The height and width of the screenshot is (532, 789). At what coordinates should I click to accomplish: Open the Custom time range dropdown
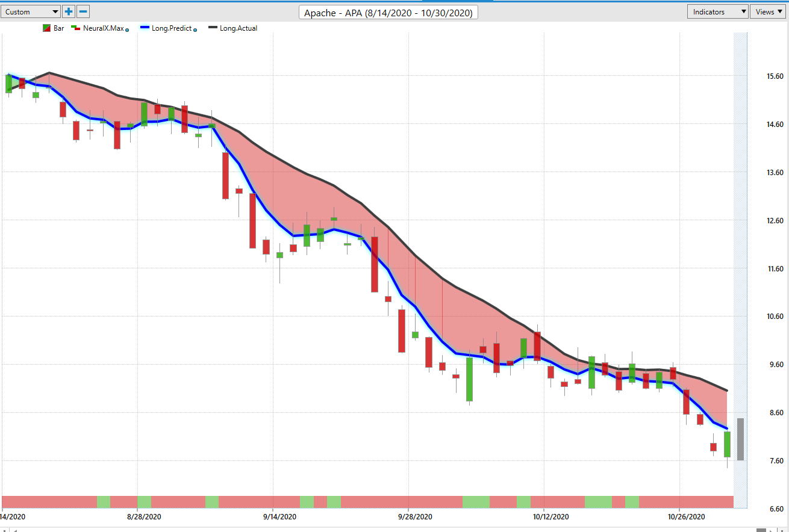[x=30, y=11]
